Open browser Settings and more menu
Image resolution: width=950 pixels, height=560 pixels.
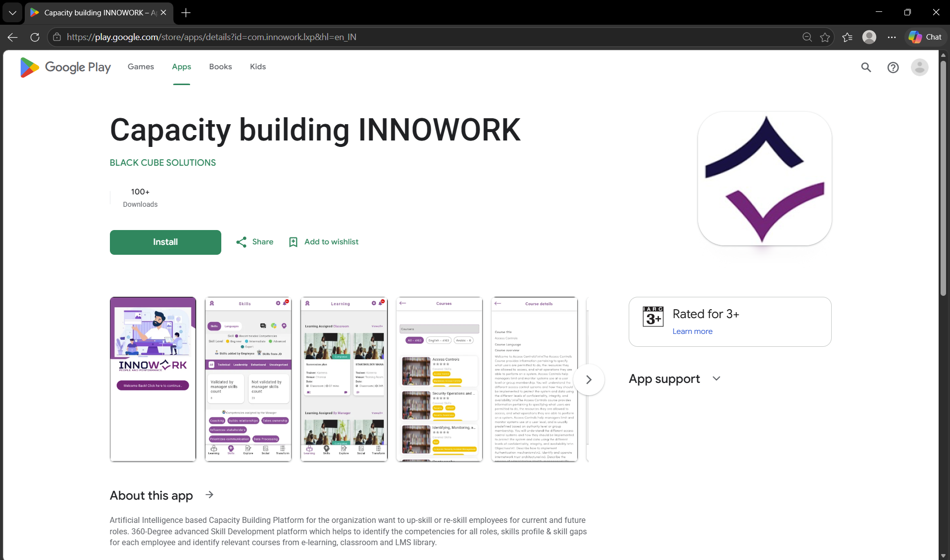click(x=892, y=37)
